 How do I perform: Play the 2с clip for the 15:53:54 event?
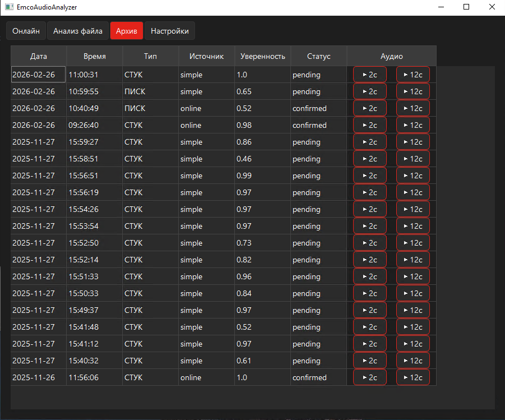pyautogui.click(x=370, y=226)
